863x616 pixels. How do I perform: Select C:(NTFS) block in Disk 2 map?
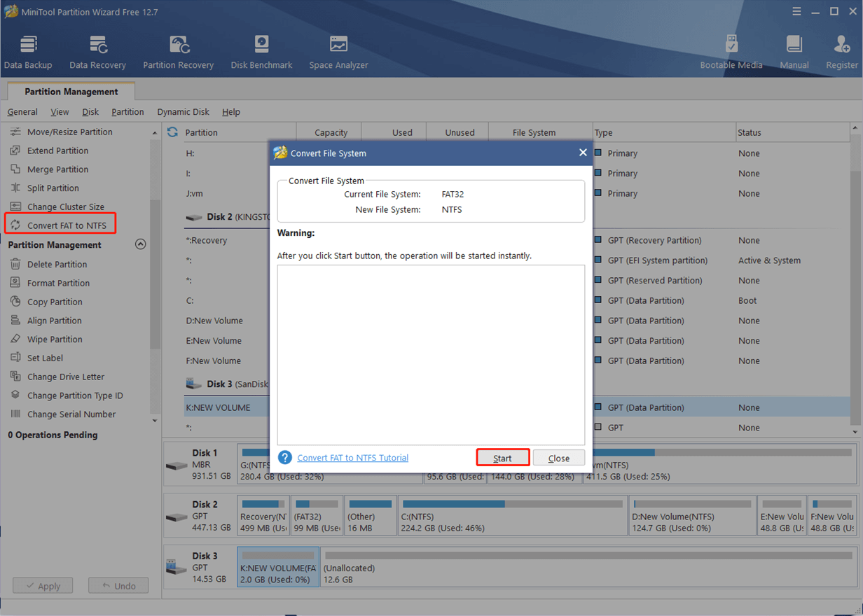click(511, 515)
